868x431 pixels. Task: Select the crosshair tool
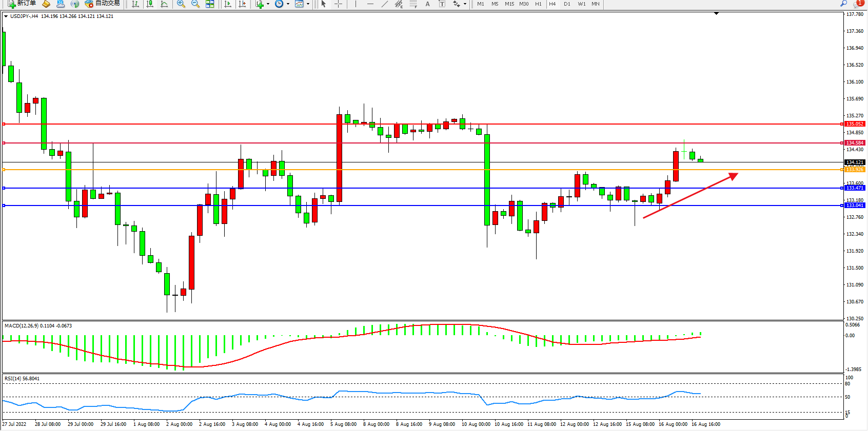tap(338, 4)
